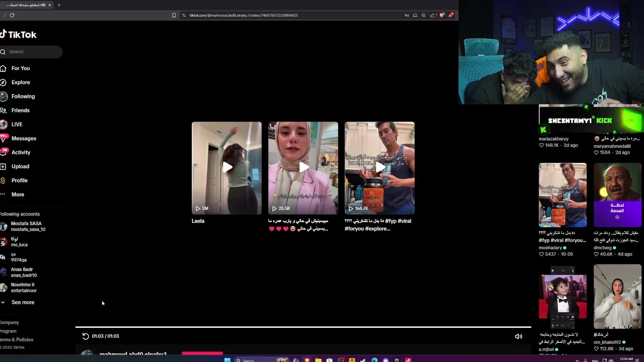The height and width of the screenshot is (362, 644).
Task: Open TikTok app icon in taskbar
Action: coord(408,360)
